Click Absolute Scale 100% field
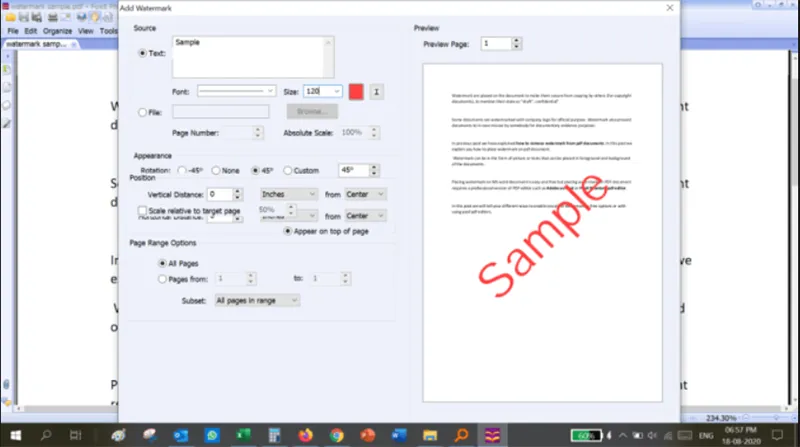The image size is (800, 447). (355, 133)
